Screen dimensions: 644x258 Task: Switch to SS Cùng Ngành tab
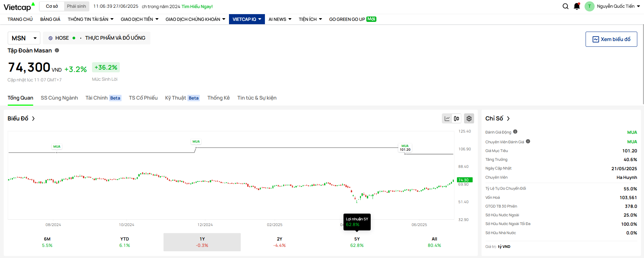click(59, 98)
